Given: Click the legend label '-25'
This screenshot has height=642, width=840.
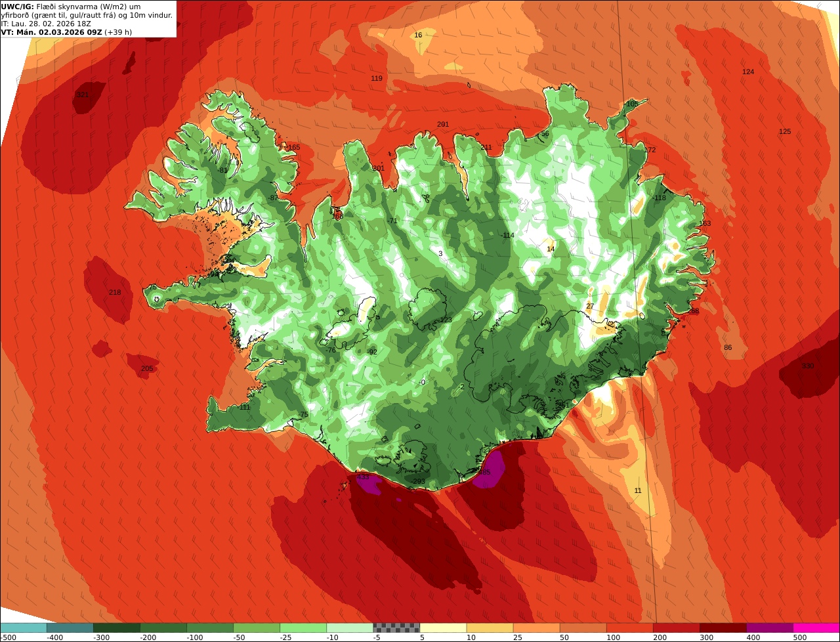Looking at the screenshot, I should 286,637.
